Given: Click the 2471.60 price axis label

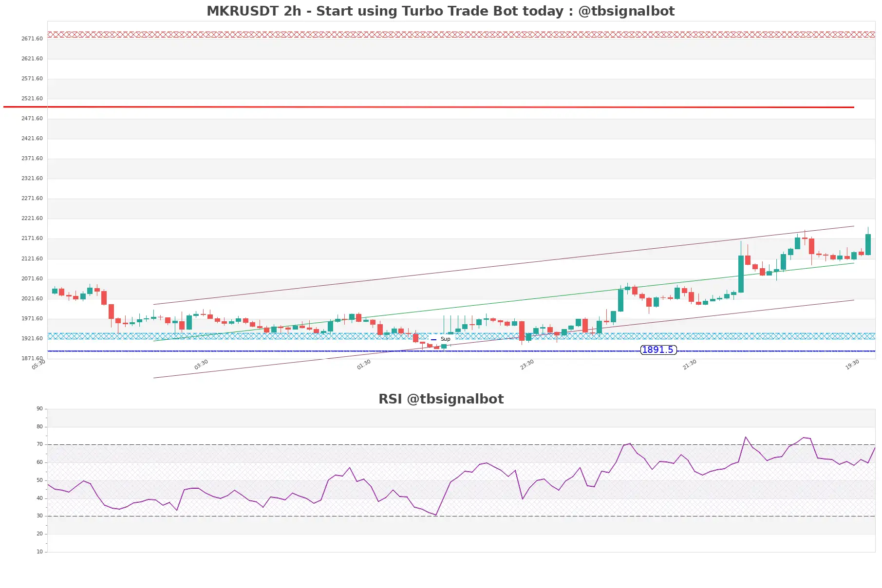Looking at the screenshot, I should 32,118.
